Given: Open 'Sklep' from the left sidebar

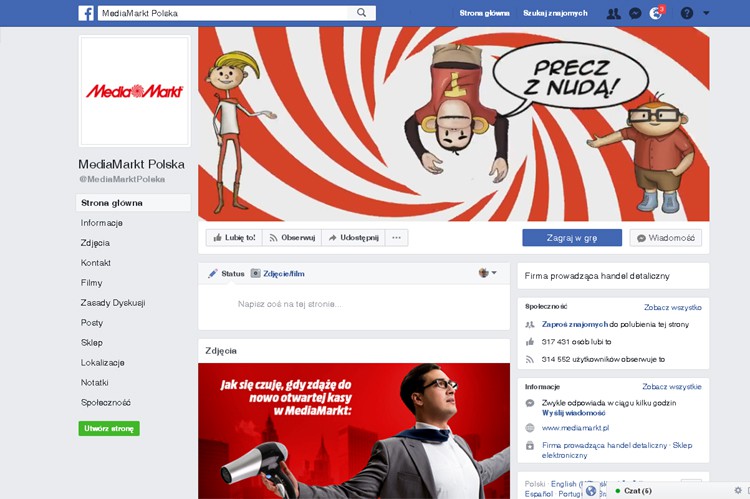Looking at the screenshot, I should (x=92, y=343).
